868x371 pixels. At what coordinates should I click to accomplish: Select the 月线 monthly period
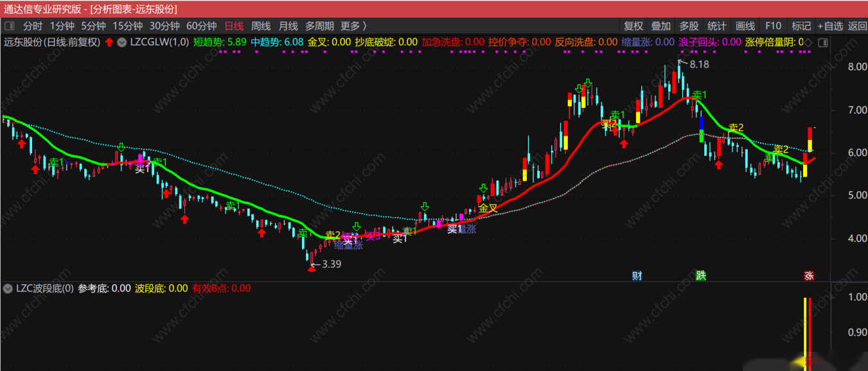point(288,26)
